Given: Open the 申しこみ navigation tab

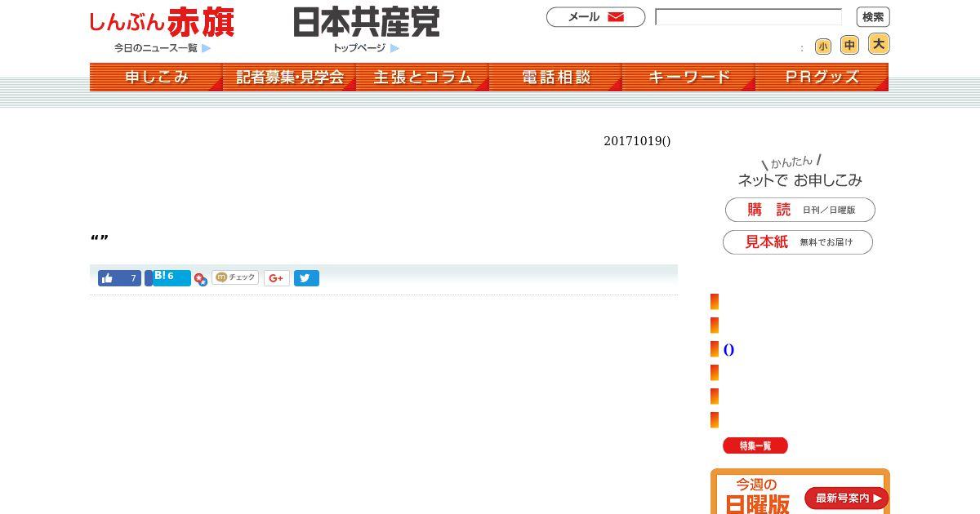Looking at the screenshot, I should coord(156,77).
